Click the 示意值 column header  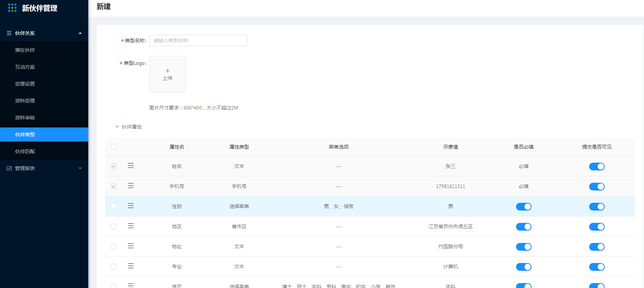coord(451,147)
